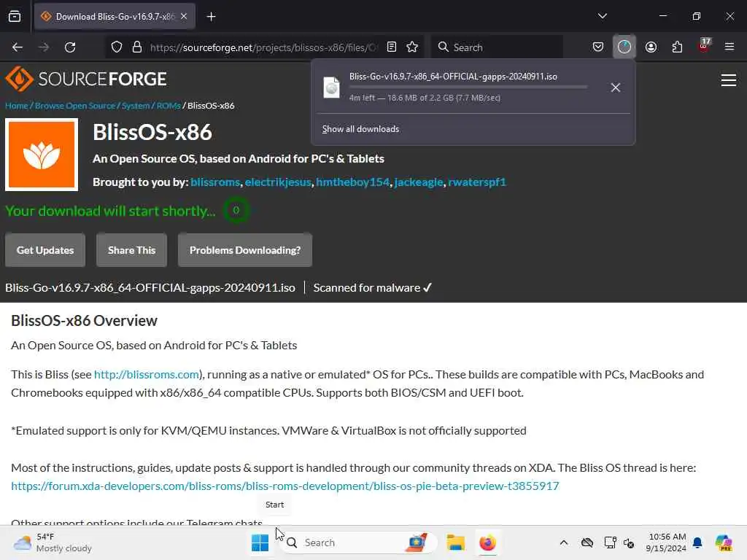Cancel the Bliss-Go iso download
Screen dimensions: 747x560
point(616,87)
